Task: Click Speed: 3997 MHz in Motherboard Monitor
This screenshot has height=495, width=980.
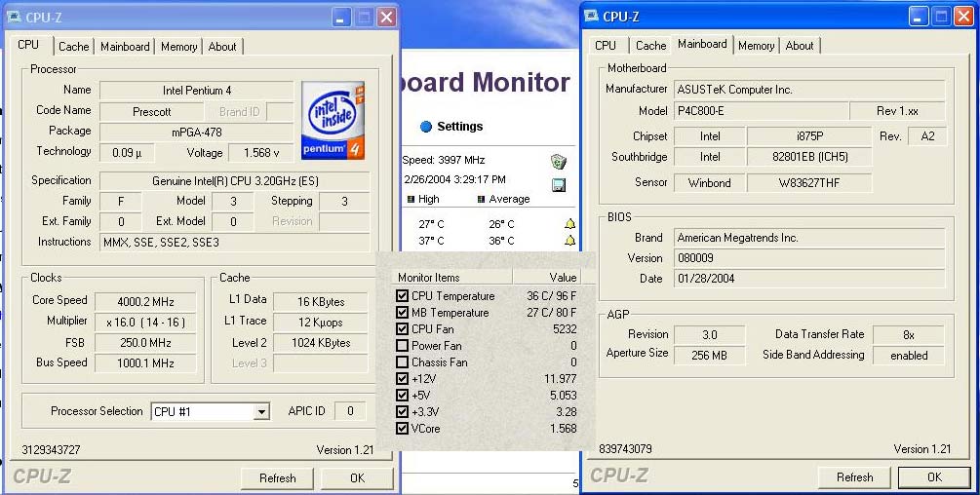Action: coord(444,160)
